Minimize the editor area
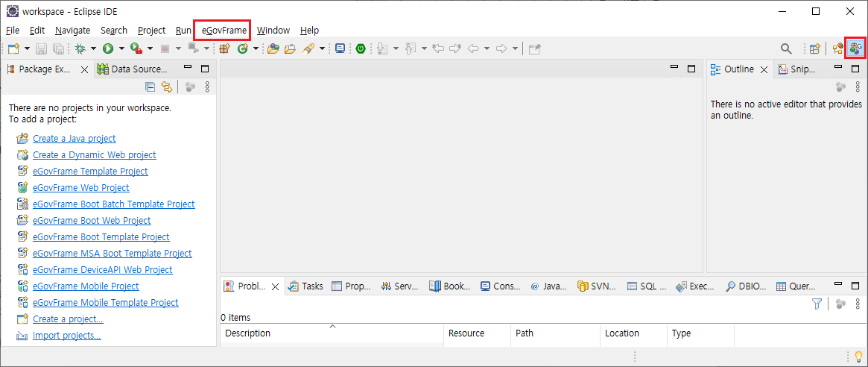868x367 pixels. coord(674,68)
